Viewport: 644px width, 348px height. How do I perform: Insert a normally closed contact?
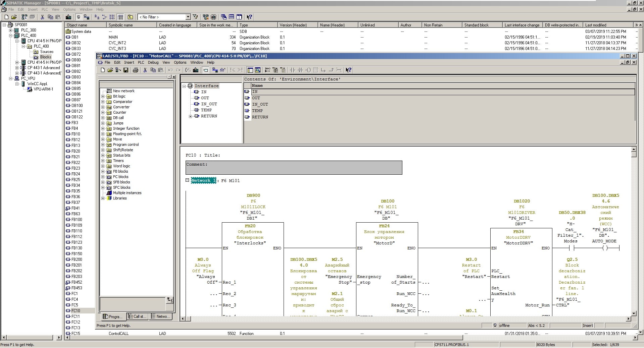[x=300, y=70]
